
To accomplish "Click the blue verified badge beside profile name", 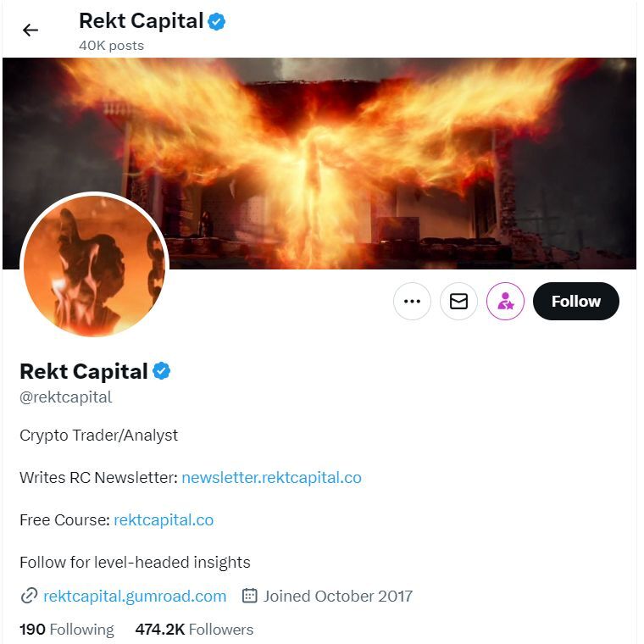I will pos(161,371).
